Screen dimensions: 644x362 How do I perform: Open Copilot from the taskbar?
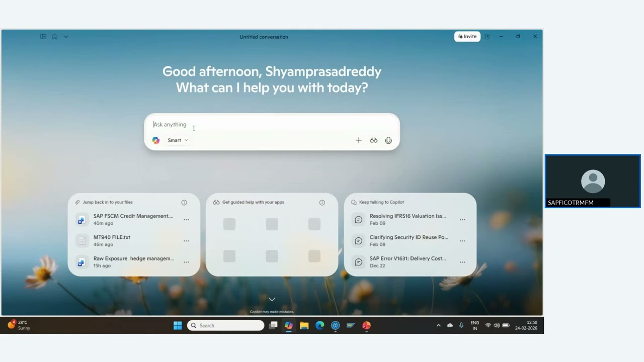(289, 325)
